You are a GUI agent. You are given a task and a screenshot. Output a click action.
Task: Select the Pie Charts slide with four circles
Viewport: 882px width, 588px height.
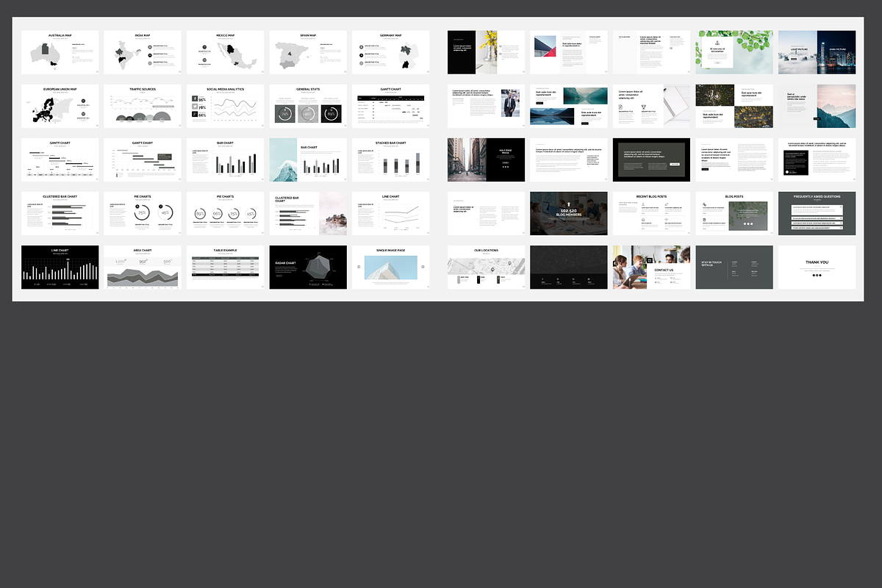point(226,213)
